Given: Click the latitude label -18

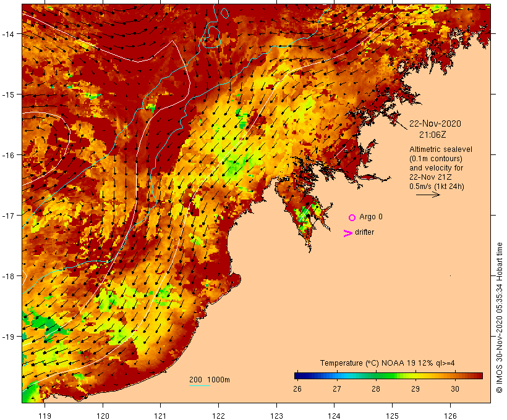Looking at the screenshot, I should pyautogui.click(x=7, y=276).
